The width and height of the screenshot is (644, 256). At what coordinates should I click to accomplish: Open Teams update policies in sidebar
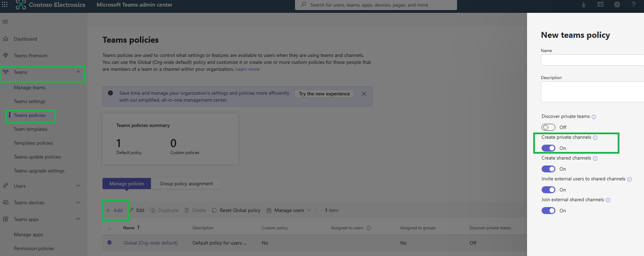pyautogui.click(x=37, y=157)
